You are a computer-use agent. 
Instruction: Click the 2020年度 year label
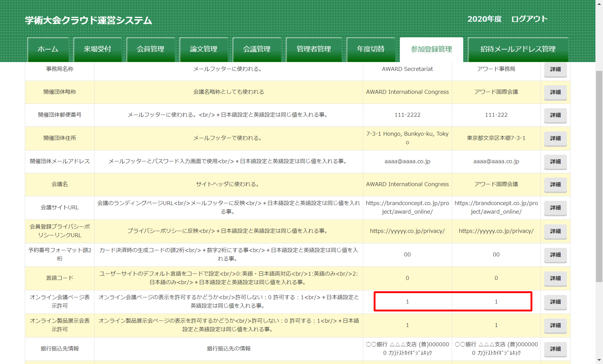pos(484,19)
